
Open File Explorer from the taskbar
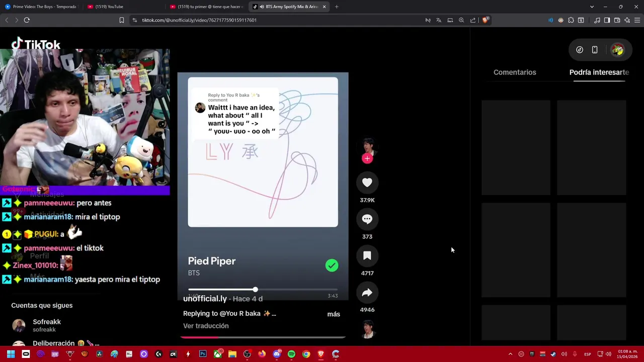[x=232, y=354]
